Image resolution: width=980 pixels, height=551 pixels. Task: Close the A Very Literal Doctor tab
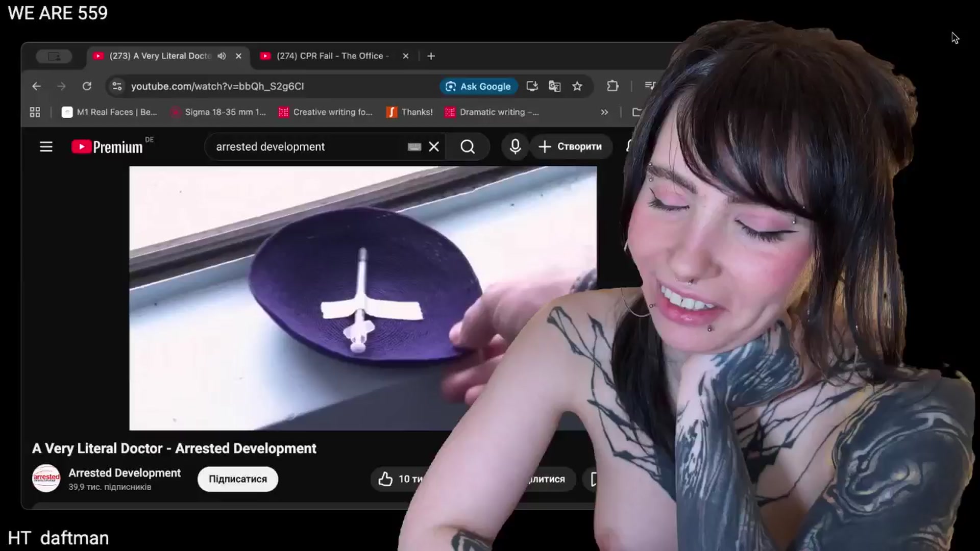238,56
